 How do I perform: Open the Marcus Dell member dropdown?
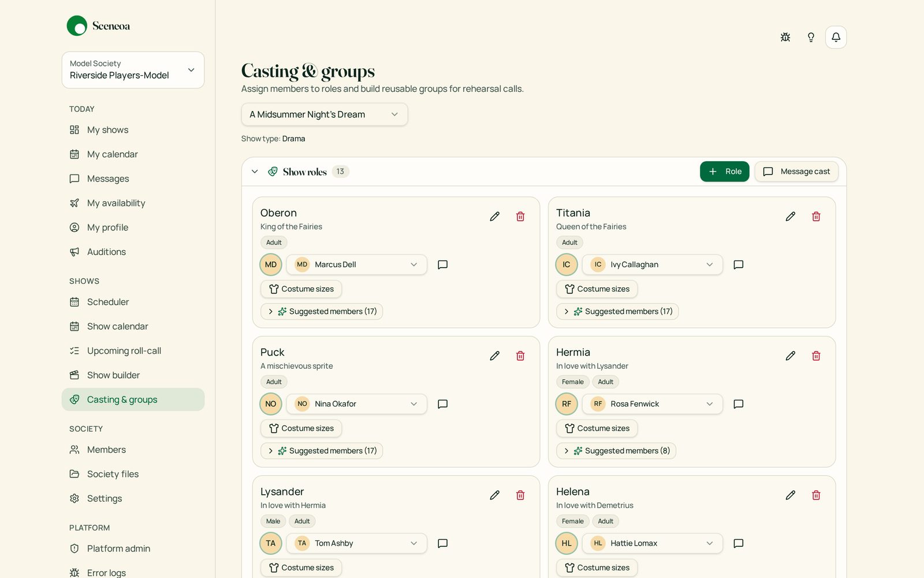[x=357, y=265]
